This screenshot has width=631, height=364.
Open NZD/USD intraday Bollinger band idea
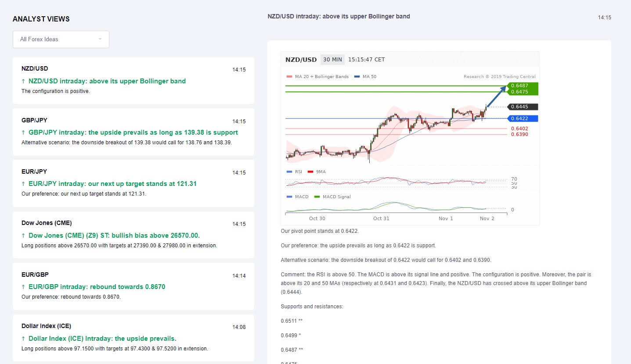pyautogui.click(x=107, y=81)
